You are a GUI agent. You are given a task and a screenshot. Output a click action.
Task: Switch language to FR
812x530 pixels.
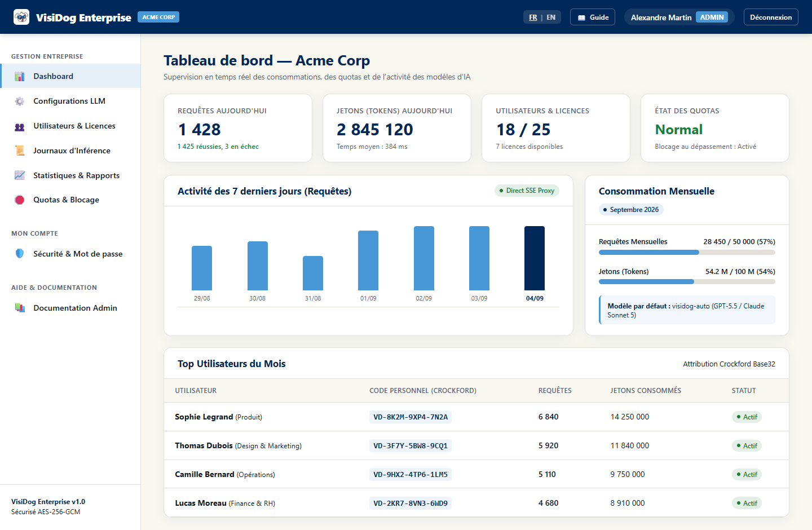(533, 17)
